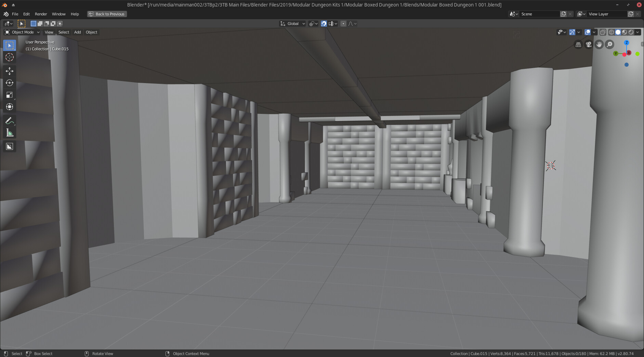Switch viewport to wireframe shading mode
The height and width of the screenshot is (357, 644).
pos(611,32)
